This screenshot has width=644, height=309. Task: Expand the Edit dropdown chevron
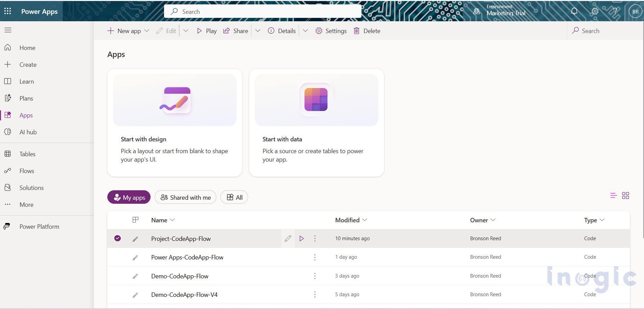click(186, 31)
